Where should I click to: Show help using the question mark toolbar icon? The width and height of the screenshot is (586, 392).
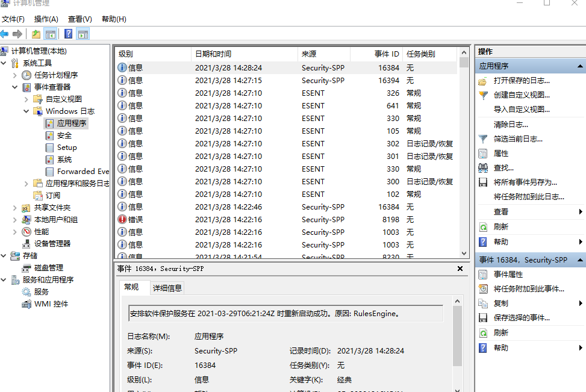[68, 34]
